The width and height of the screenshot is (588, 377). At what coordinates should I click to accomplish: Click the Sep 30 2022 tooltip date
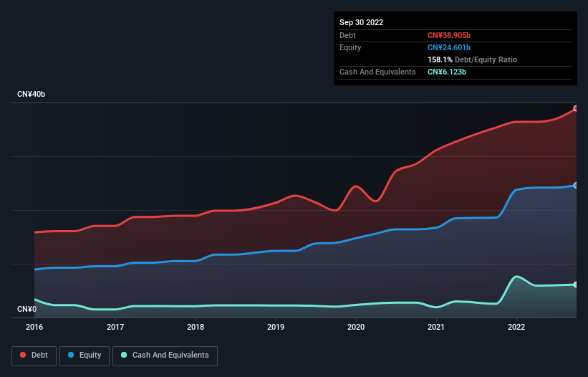[361, 22]
